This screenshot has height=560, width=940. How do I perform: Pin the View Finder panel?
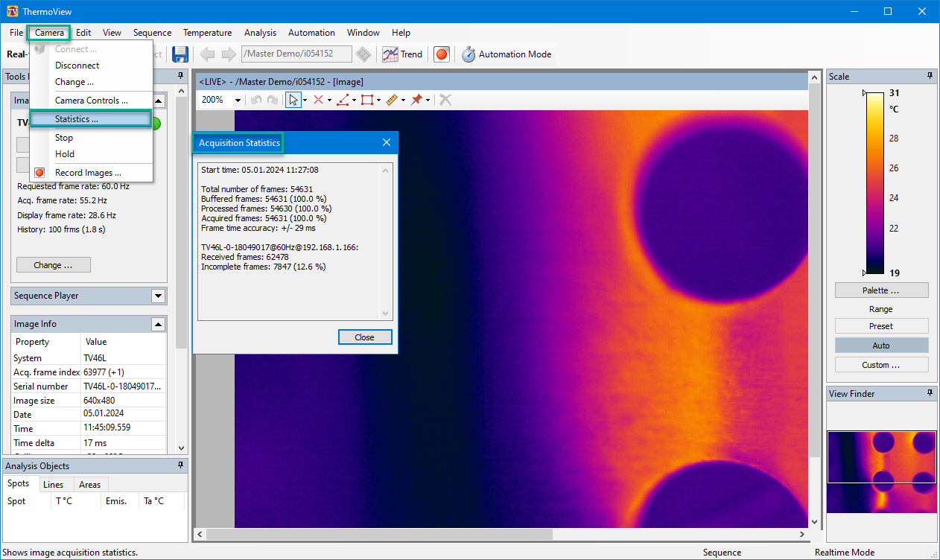click(930, 393)
